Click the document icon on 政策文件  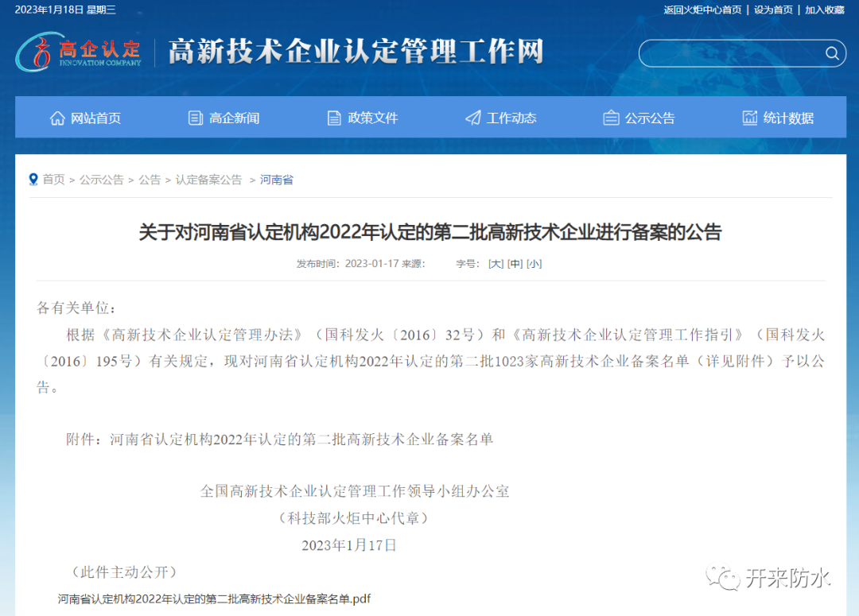pos(334,117)
